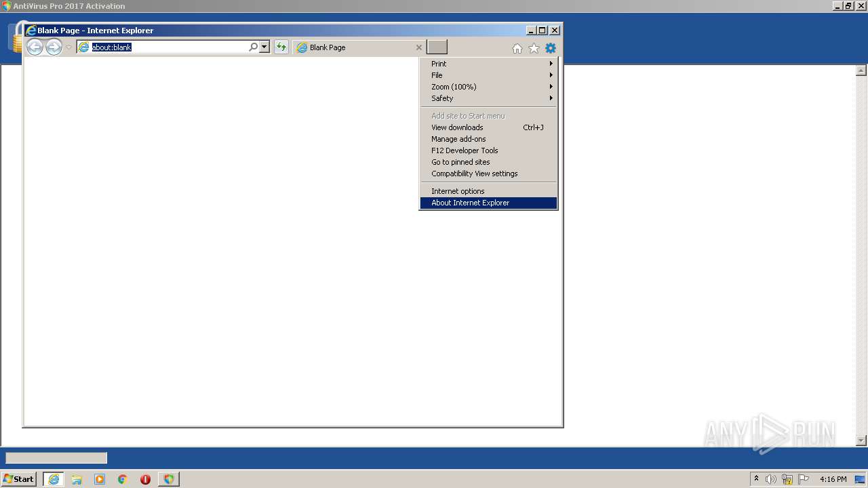Show hidden tray icons arrow

click(x=756, y=479)
